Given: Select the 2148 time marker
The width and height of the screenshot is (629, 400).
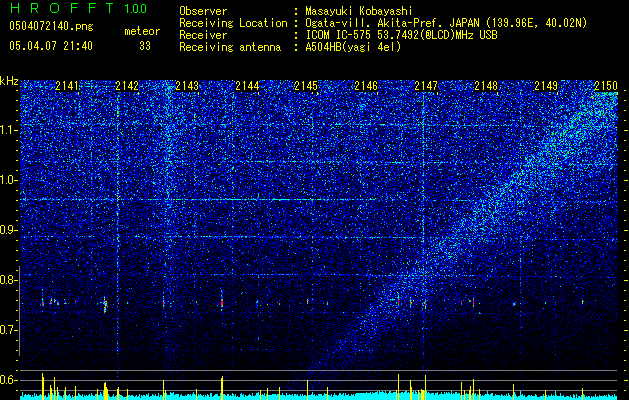Looking at the screenshot, I should [x=486, y=86].
